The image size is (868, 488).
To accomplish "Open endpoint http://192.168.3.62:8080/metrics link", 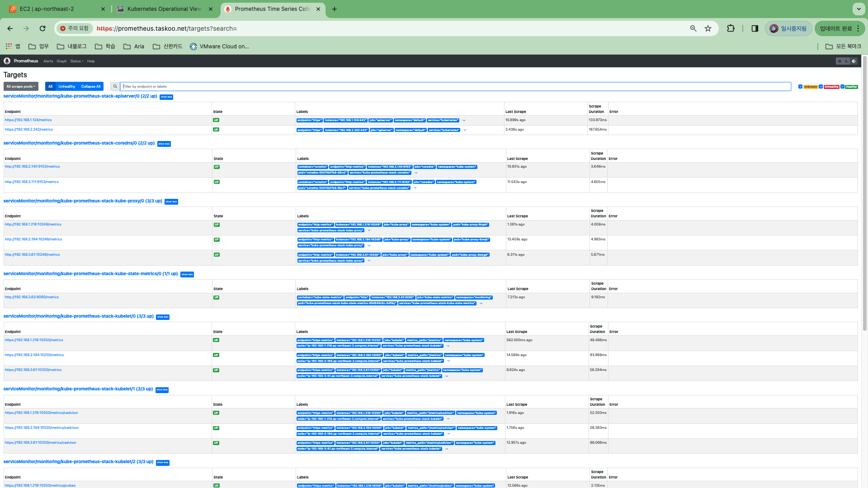I will (x=32, y=297).
